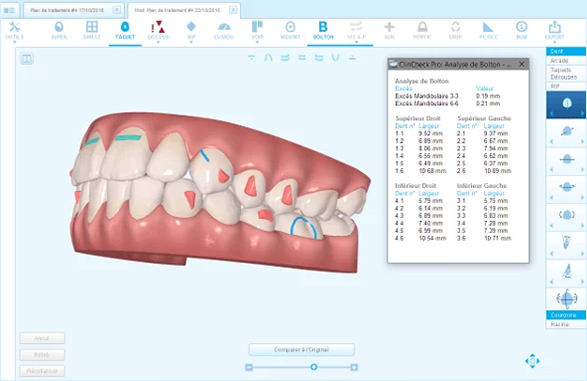Image resolution: width=587 pixels, height=381 pixels.
Task: Switch to Mod. Plan de traitement 22/10/2016 tab
Action: [177, 10]
